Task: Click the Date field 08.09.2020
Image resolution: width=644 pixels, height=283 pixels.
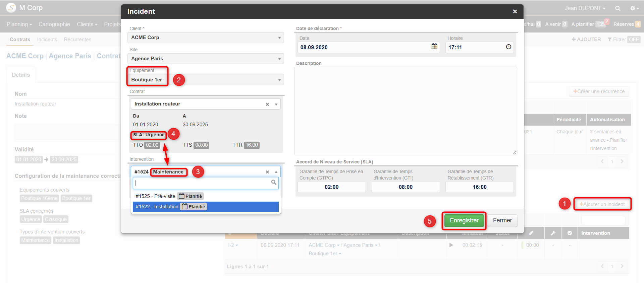Action: tap(369, 47)
